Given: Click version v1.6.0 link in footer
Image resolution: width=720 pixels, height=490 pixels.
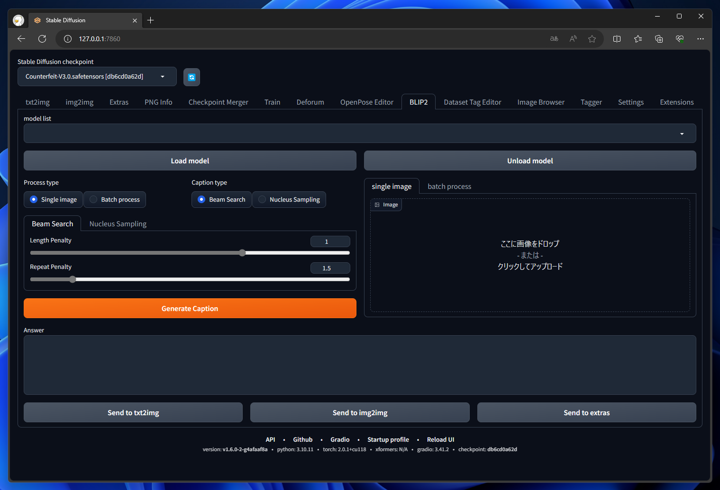Looking at the screenshot, I should [245, 449].
